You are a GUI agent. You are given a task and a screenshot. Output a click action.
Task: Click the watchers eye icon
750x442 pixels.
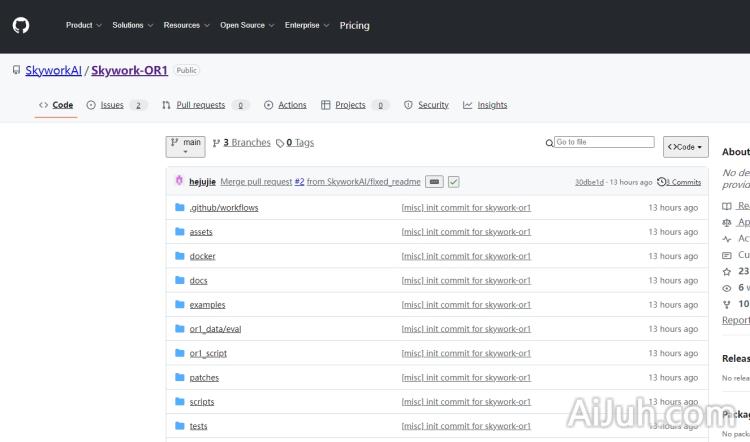(x=727, y=287)
